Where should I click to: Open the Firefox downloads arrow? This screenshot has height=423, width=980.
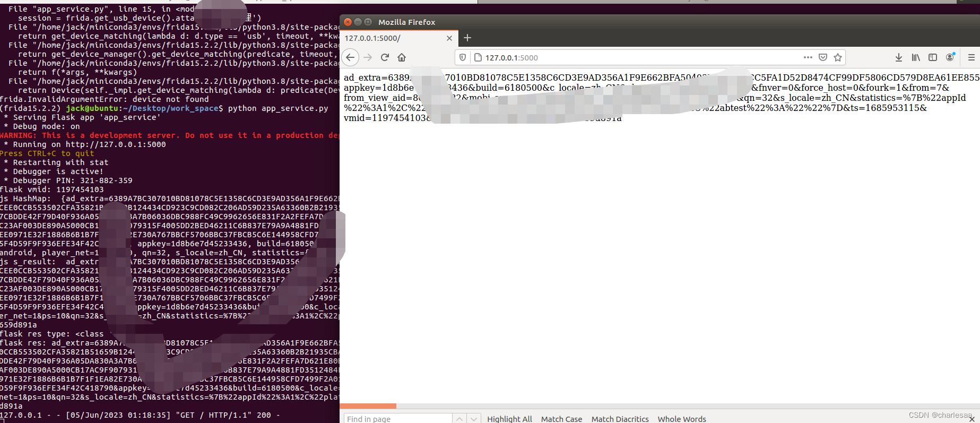pyautogui.click(x=899, y=57)
